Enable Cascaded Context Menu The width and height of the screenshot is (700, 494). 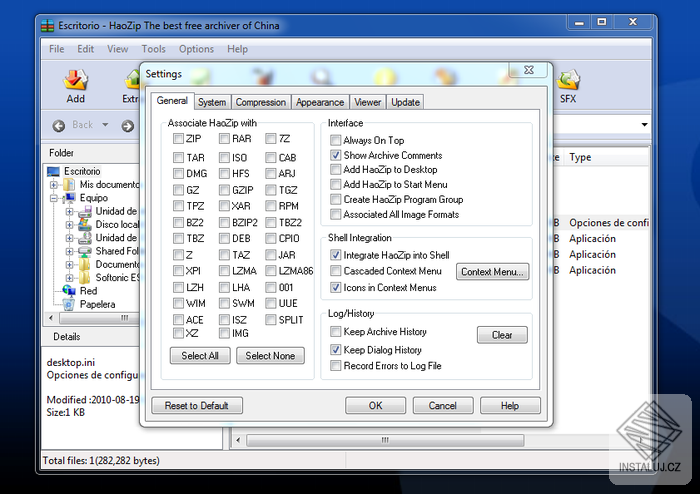pyautogui.click(x=335, y=271)
